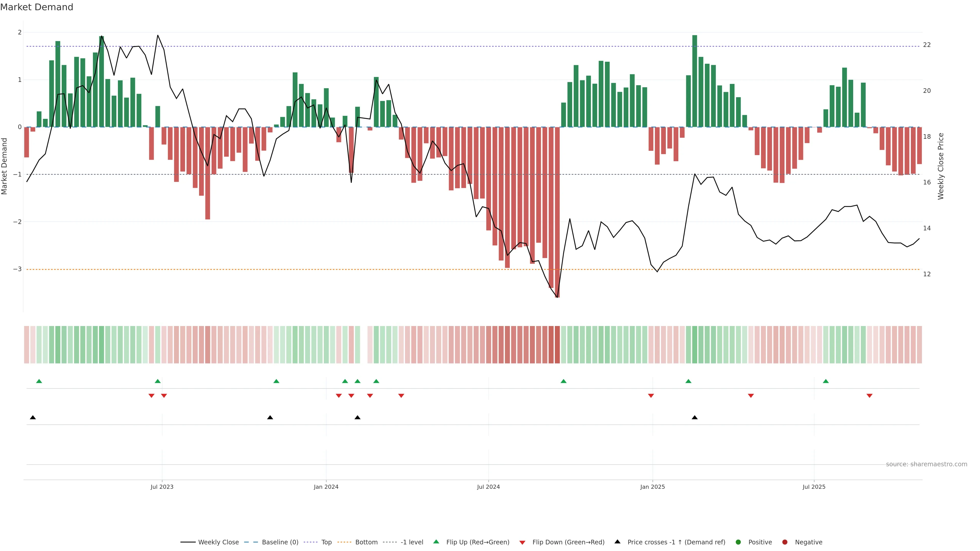Click the black Price crosses triangle legend icon
The image size is (980, 551).
[617, 542]
